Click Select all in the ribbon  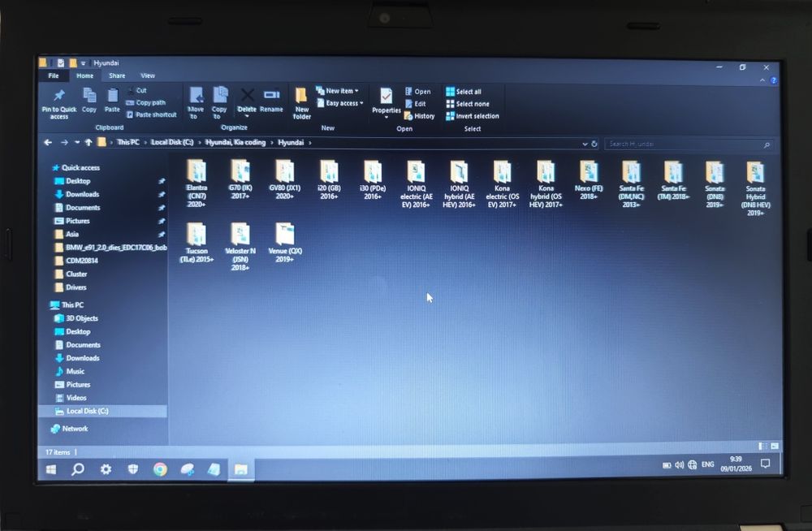pyautogui.click(x=464, y=92)
